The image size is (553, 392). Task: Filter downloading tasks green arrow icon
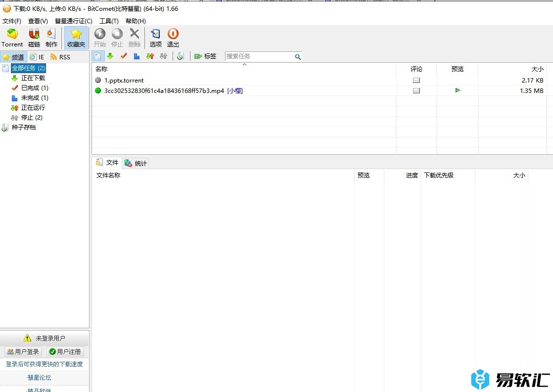click(x=110, y=56)
